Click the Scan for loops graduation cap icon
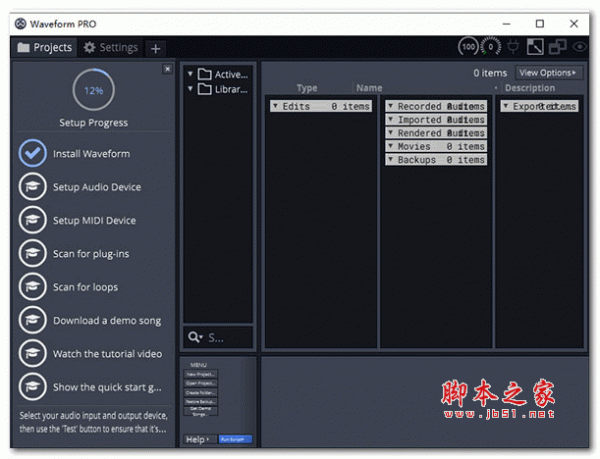 click(x=33, y=286)
